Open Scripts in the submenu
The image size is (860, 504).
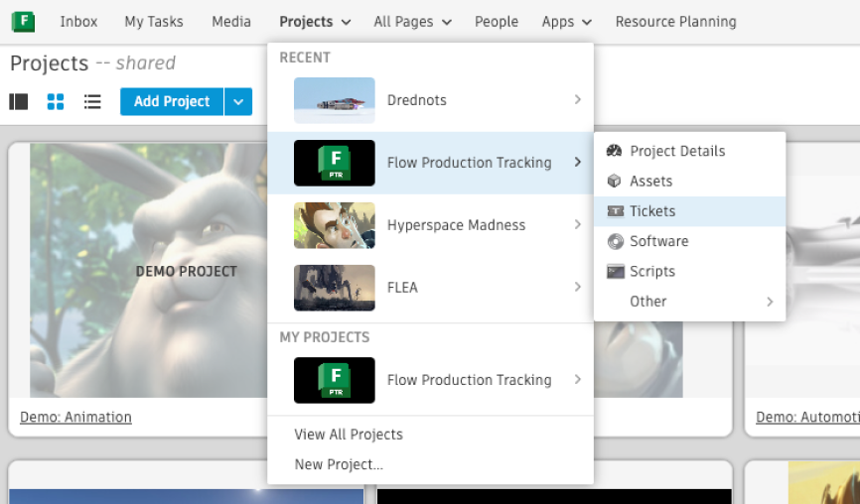coord(690,272)
